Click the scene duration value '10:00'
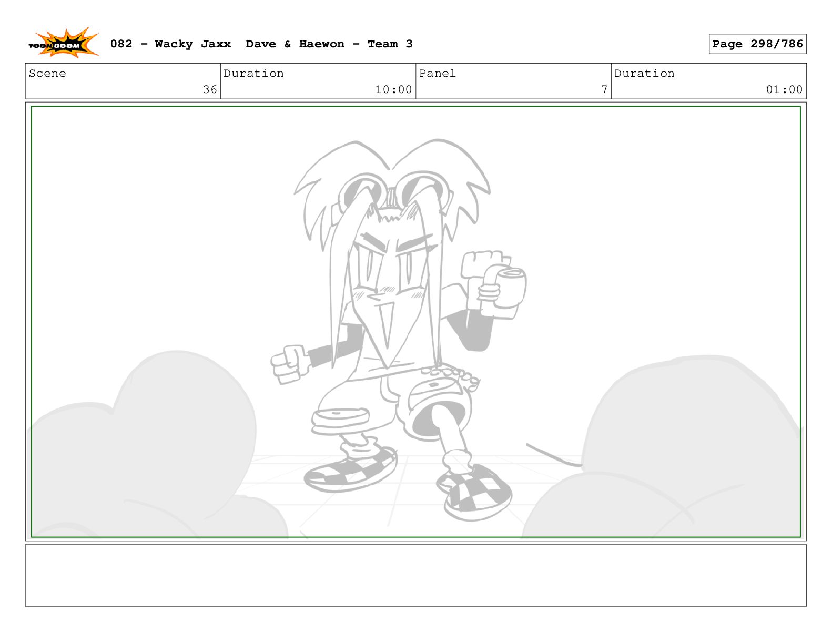This screenshot has height=644, width=832. pos(393,89)
